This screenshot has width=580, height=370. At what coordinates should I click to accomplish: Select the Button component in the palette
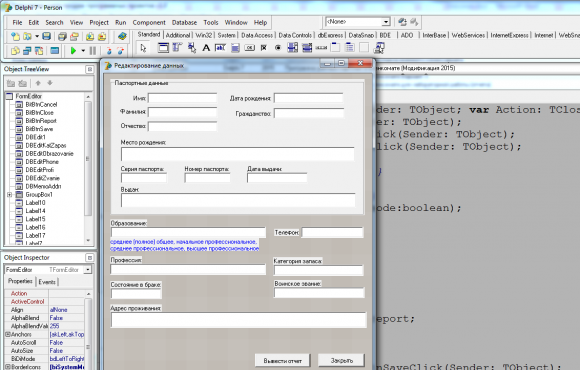[x=250, y=48]
